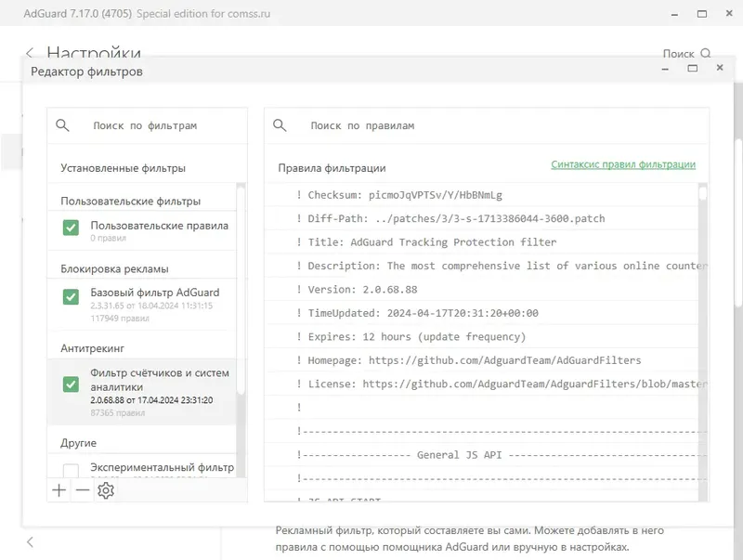Click the magnifier icon in filter search
Image resolution: width=743 pixels, height=560 pixels.
click(63, 125)
